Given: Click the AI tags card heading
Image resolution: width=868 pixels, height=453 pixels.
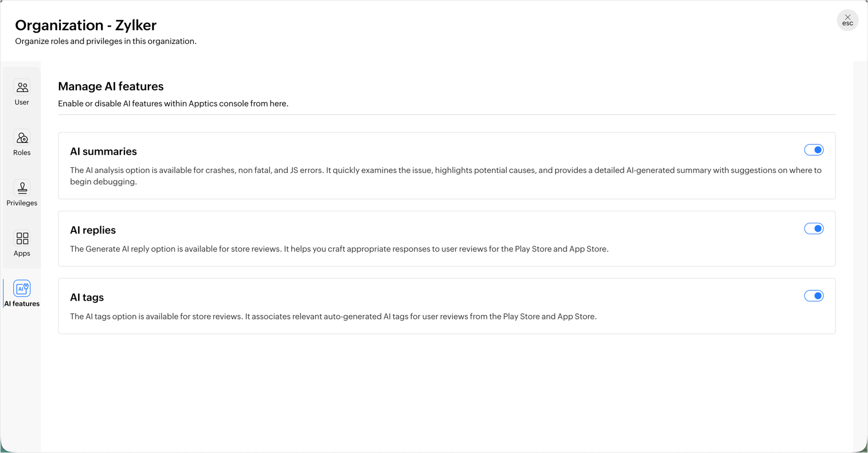Looking at the screenshot, I should click(87, 297).
